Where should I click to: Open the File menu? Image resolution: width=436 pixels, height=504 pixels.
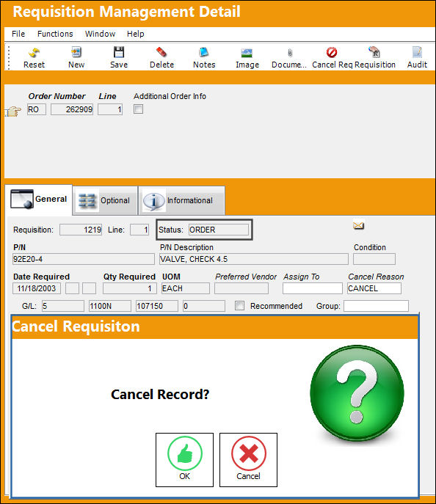click(18, 34)
